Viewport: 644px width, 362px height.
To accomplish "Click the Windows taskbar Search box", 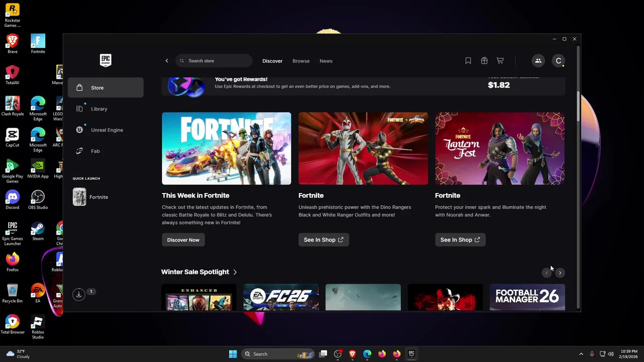I will (x=278, y=354).
